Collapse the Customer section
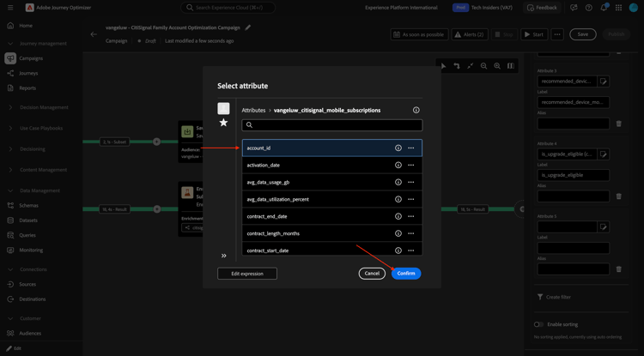Image resolution: width=644 pixels, height=356 pixels. click(11, 318)
